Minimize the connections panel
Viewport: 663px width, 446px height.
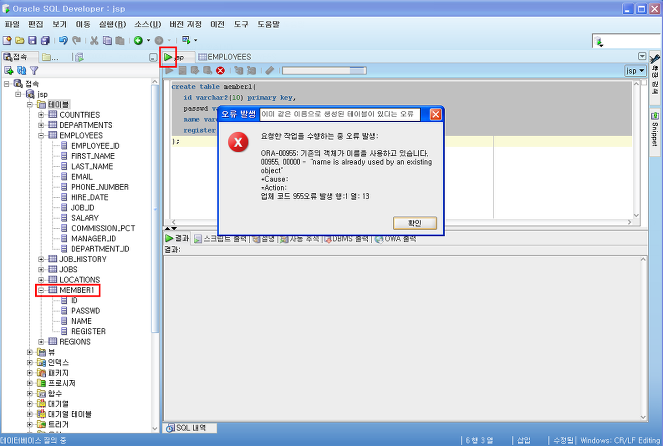(153, 57)
